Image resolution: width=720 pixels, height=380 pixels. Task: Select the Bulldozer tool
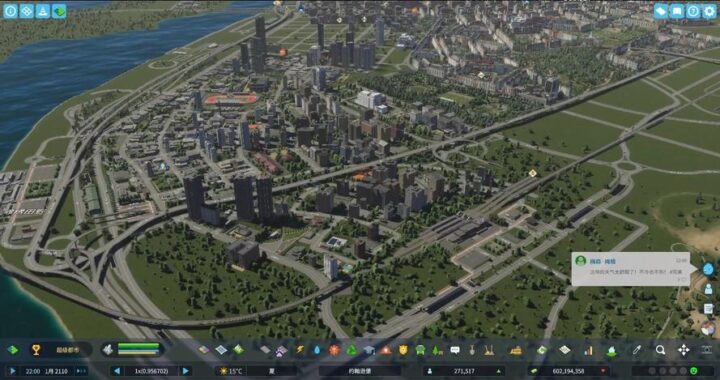(x=516, y=350)
